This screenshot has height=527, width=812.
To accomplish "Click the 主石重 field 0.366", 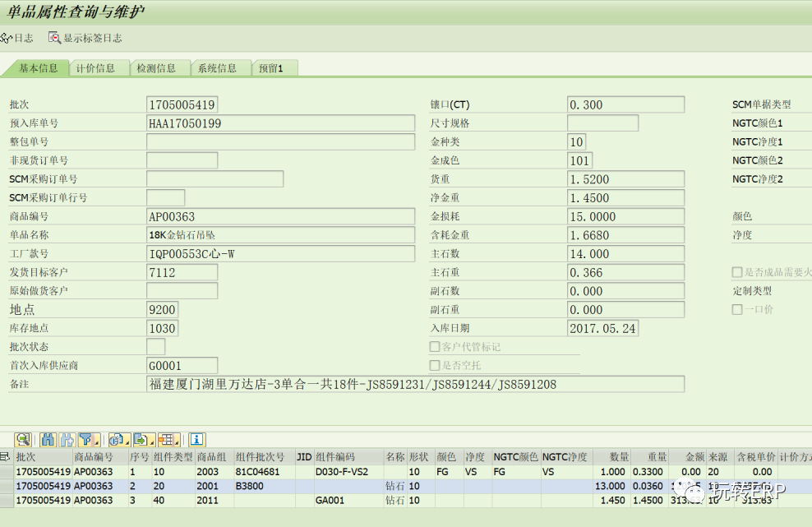I will [x=625, y=273].
